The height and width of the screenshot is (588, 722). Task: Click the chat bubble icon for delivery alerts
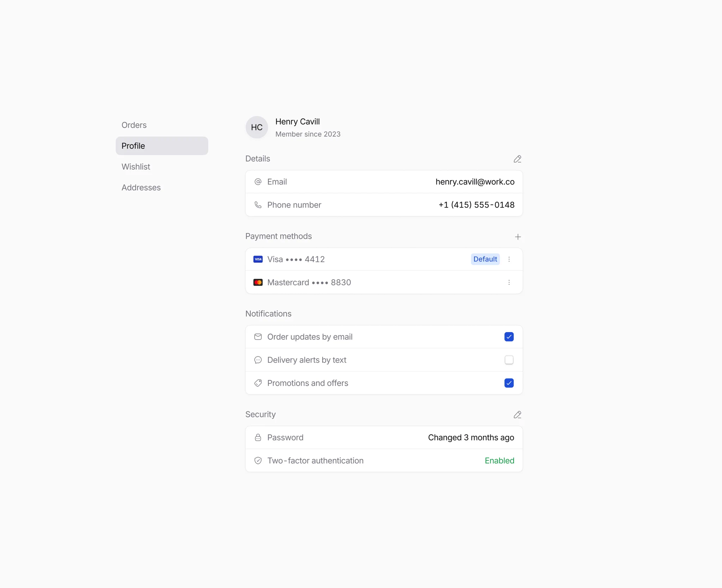[x=258, y=360]
